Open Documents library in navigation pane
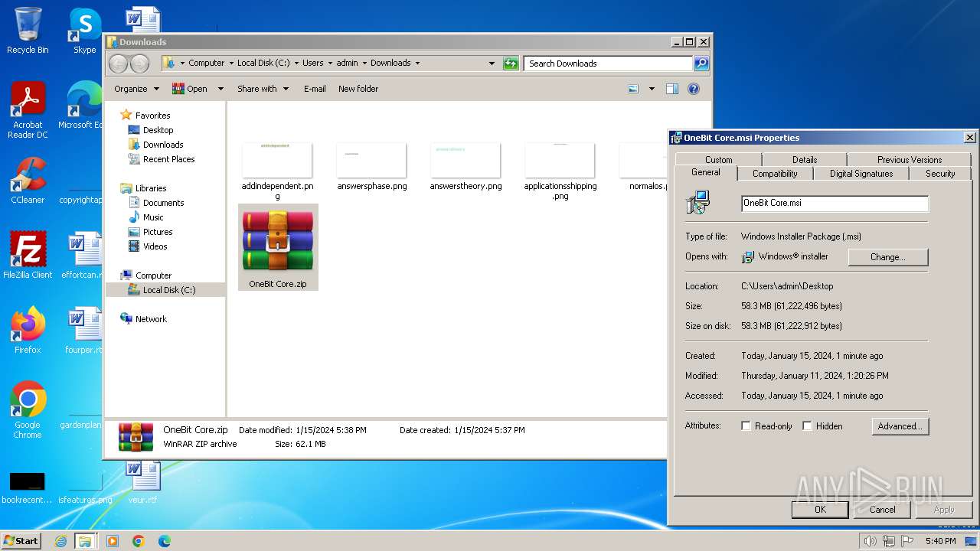Viewport: 980px width, 551px height. click(163, 203)
